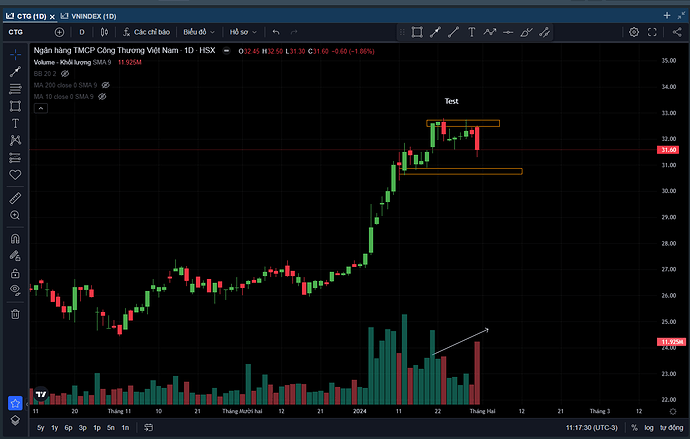
Task: Select the crosshair cursor tool
Action: pyautogui.click(x=15, y=55)
